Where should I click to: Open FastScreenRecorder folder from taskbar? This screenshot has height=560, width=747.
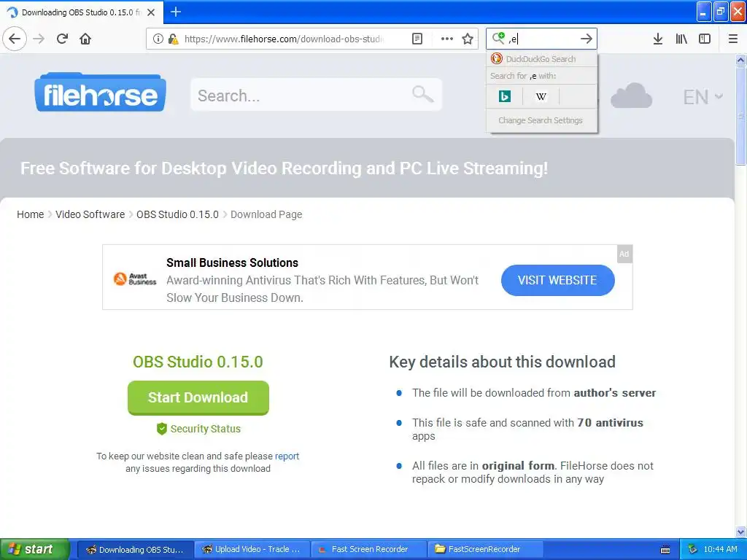tap(485, 549)
